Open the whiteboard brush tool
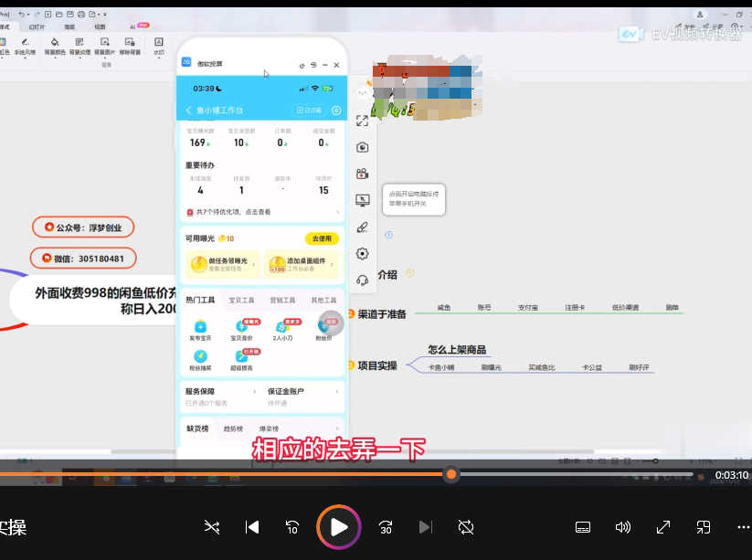Image resolution: width=752 pixels, height=560 pixels. tap(362, 227)
